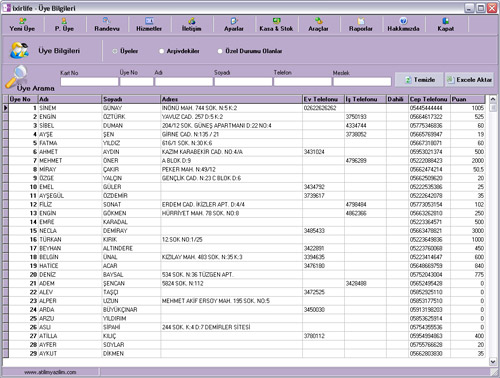500x378 pixels.
Task: Sort by the İş Telefonu column header
Action: tap(365, 99)
